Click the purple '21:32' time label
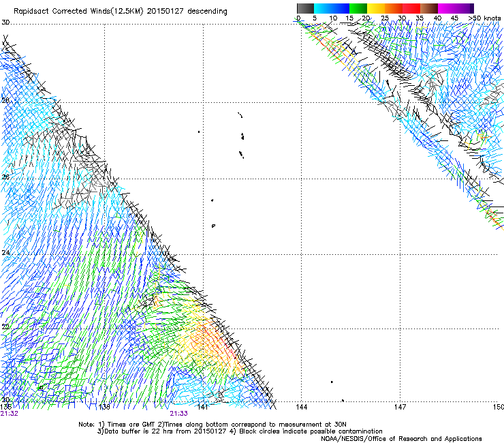 [x=9, y=414]
